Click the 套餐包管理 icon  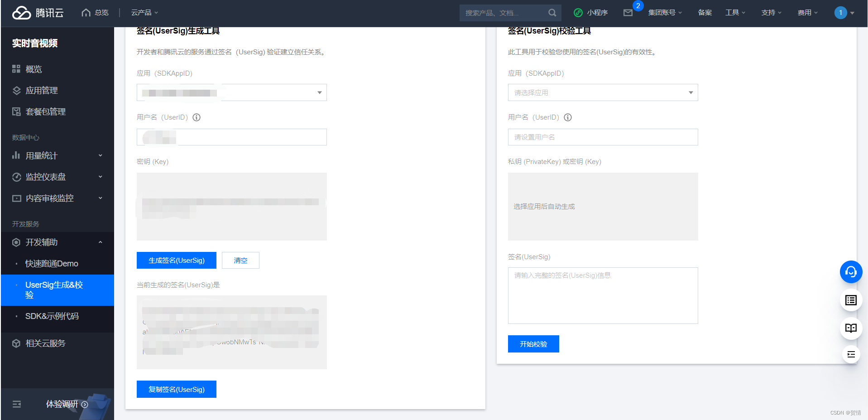tap(16, 111)
